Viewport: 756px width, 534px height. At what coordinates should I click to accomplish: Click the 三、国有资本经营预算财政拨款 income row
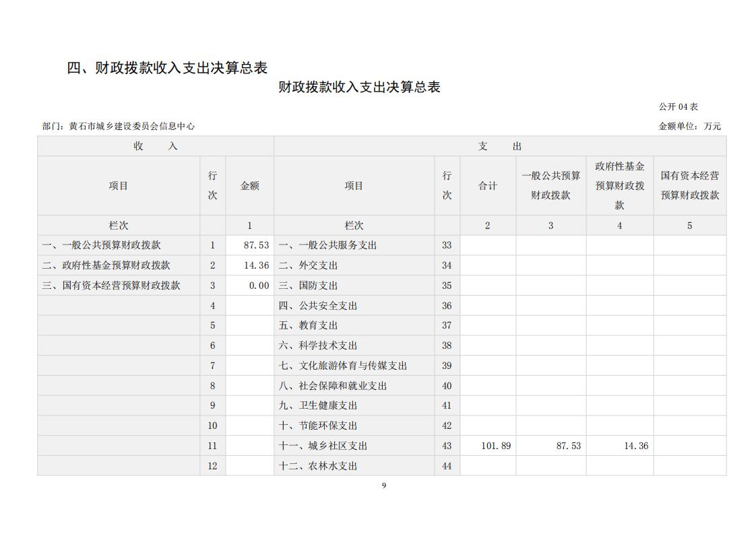111,286
